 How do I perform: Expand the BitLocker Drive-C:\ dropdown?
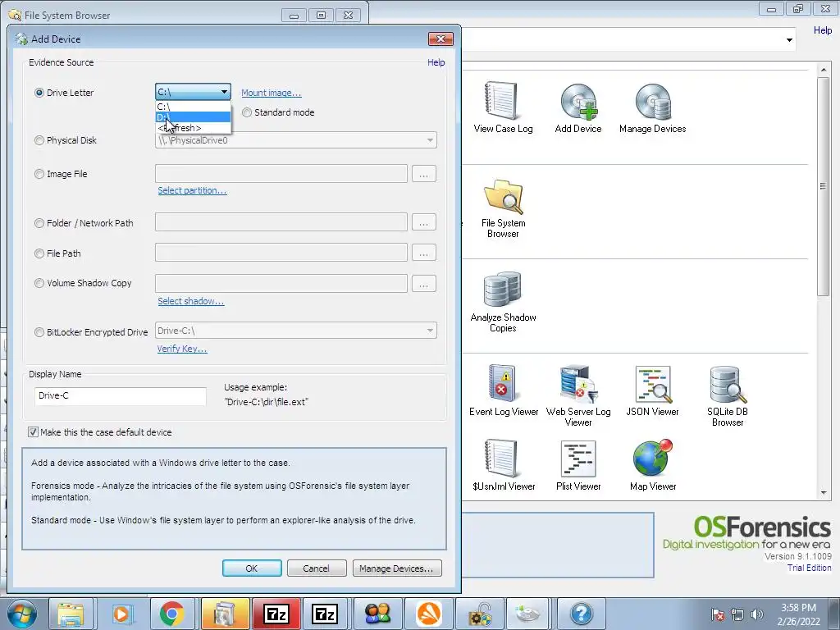[430, 331]
